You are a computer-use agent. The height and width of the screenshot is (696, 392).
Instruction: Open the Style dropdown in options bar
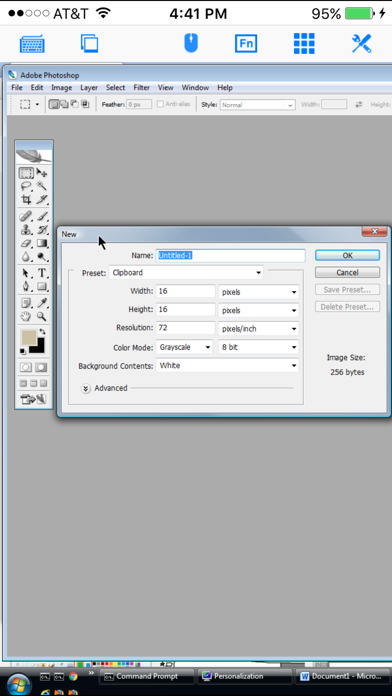257,105
